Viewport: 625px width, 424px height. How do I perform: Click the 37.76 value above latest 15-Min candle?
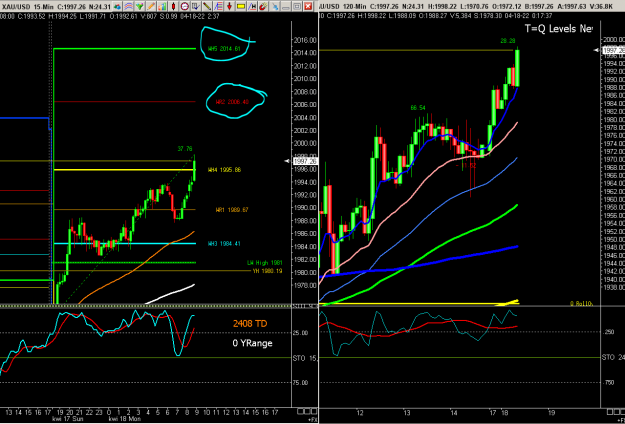point(185,149)
